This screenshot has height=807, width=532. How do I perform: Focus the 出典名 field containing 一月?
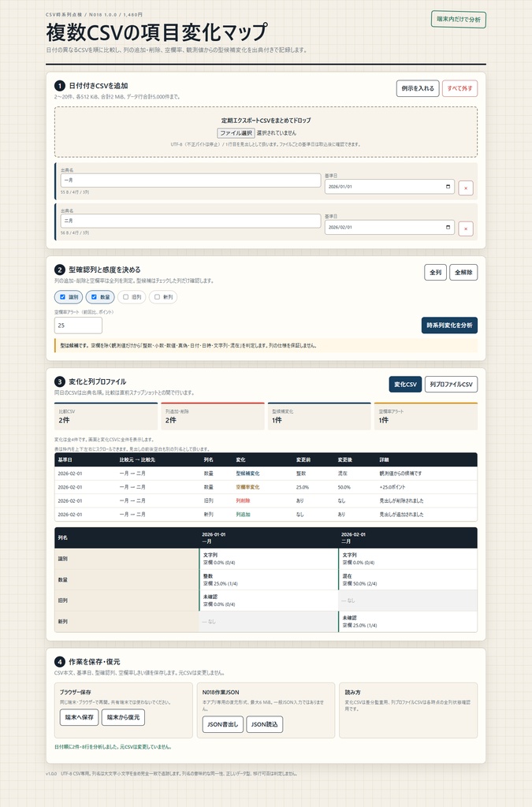[191, 180]
